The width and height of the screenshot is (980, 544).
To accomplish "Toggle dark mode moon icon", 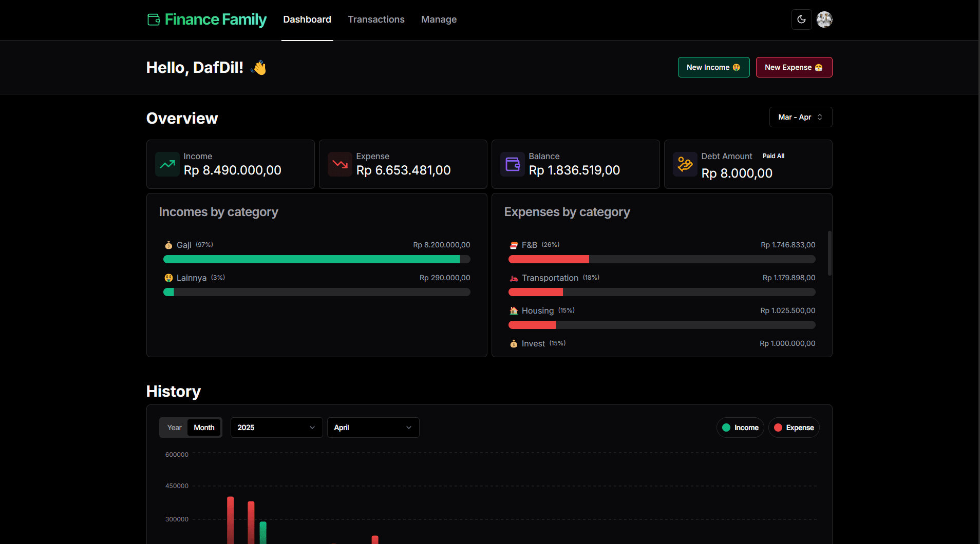I will 801,20.
